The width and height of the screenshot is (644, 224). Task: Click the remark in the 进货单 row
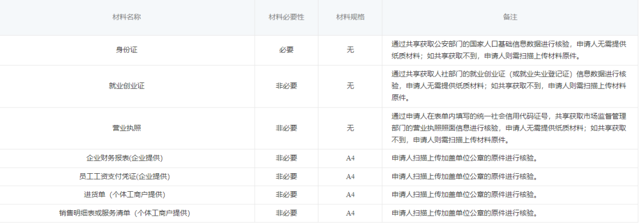coord(465,195)
